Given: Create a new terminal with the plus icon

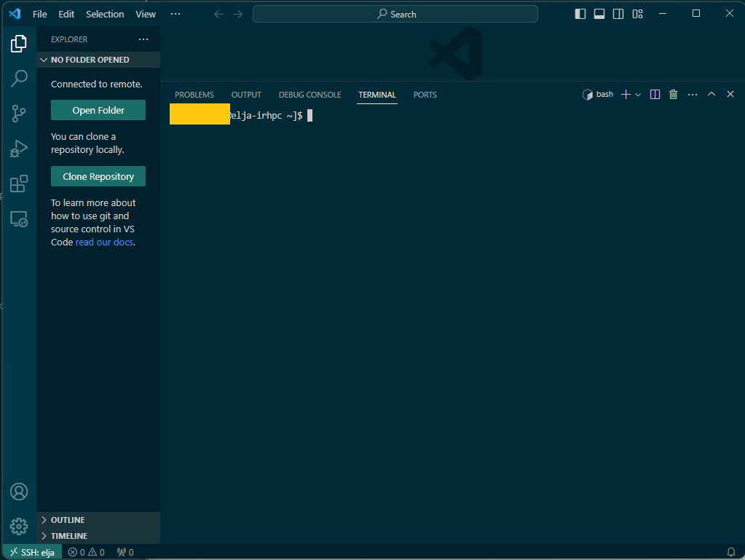Looking at the screenshot, I should tap(624, 94).
